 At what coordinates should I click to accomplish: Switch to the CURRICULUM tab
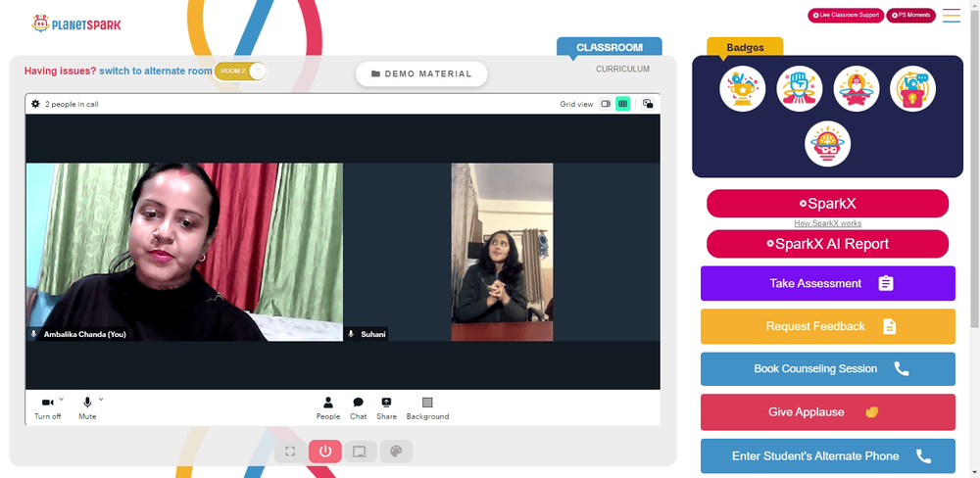coord(622,70)
